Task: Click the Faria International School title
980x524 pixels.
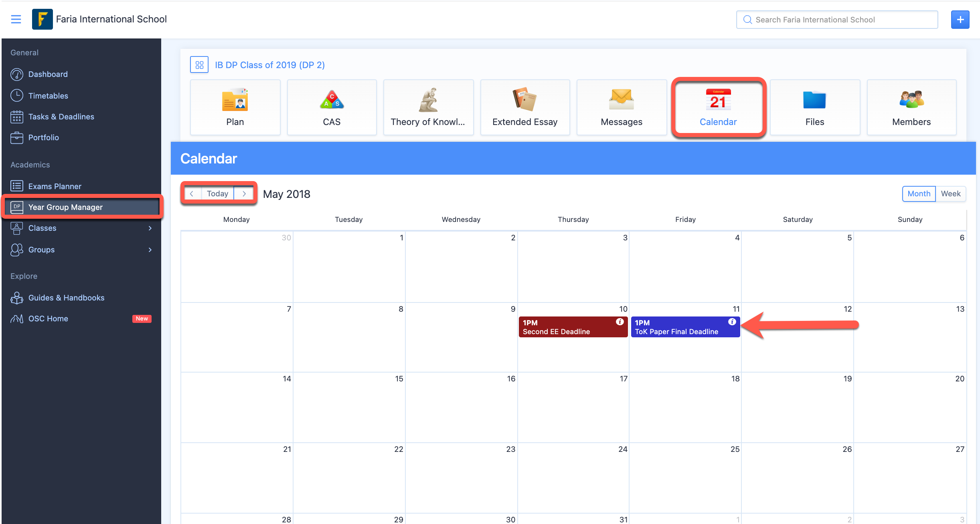Action: pyautogui.click(x=111, y=19)
